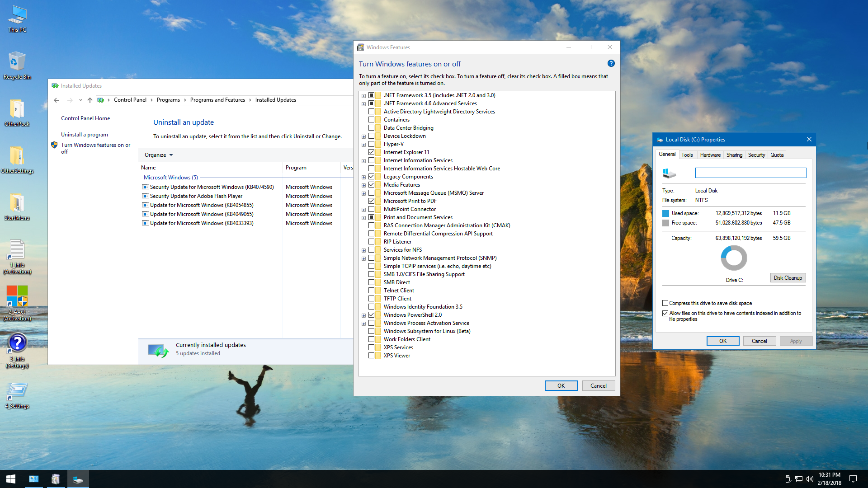This screenshot has width=868, height=488.
Task: Check Compress this drive to save space
Action: coord(665,303)
